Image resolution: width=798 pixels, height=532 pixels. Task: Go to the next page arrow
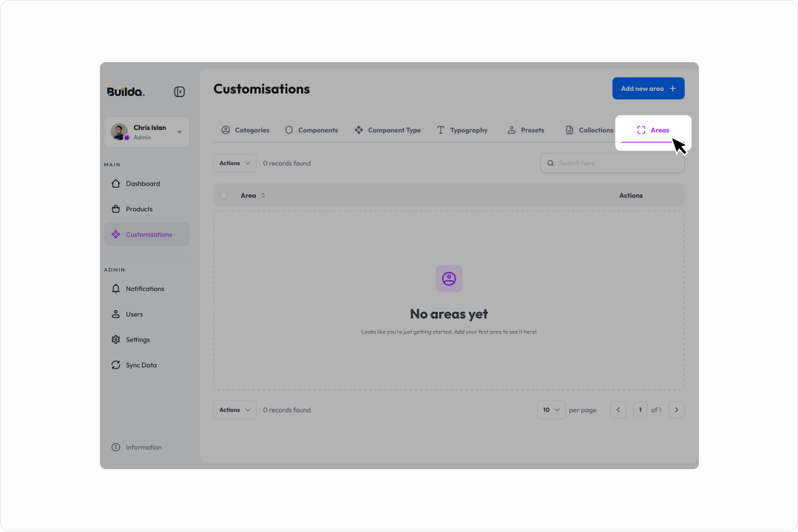pyautogui.click(x=677, y=410)
